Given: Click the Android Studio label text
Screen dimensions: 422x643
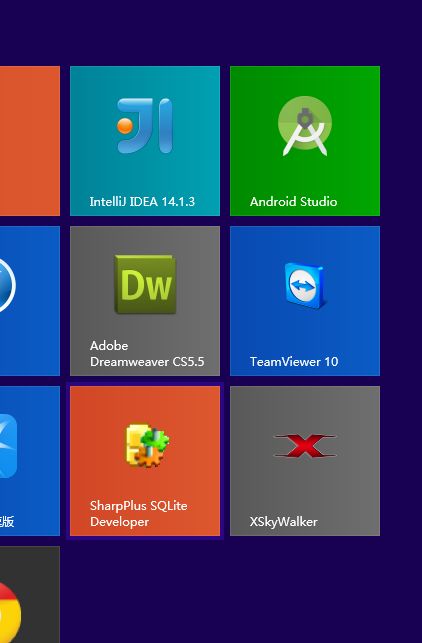Looking at the screenshot, I should 294,201.
